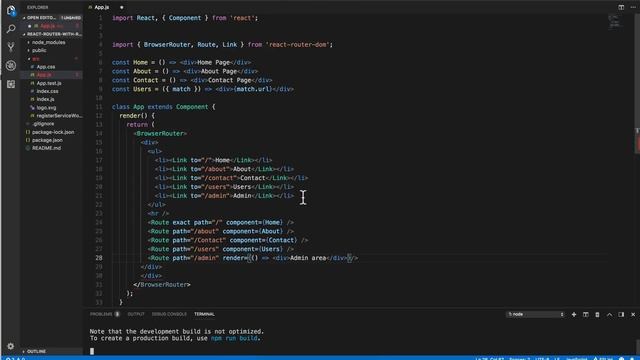
Task: Kill the terminal with the trash icon
Action: pyautogui.click(x=597, y=314)
